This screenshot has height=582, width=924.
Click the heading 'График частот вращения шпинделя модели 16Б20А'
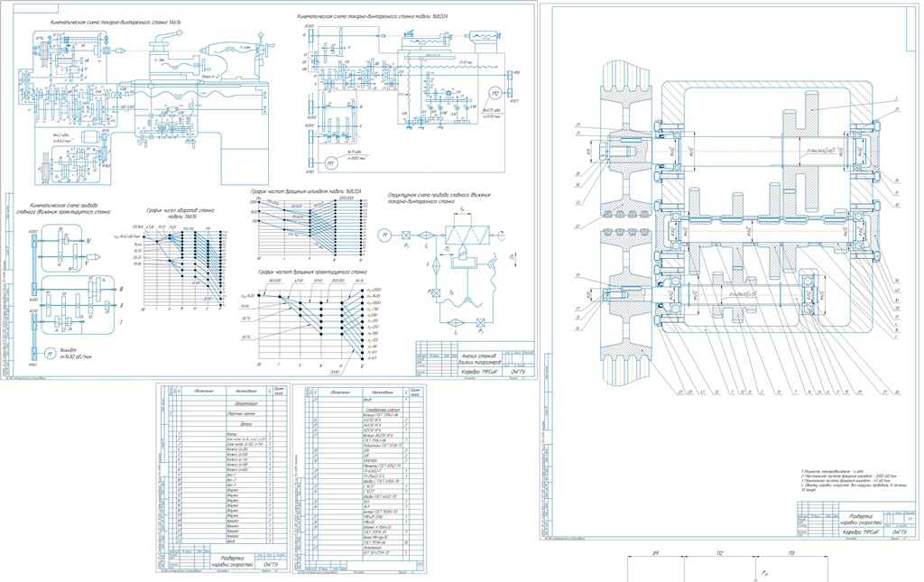pyautogui.click(x=305, y=192)
